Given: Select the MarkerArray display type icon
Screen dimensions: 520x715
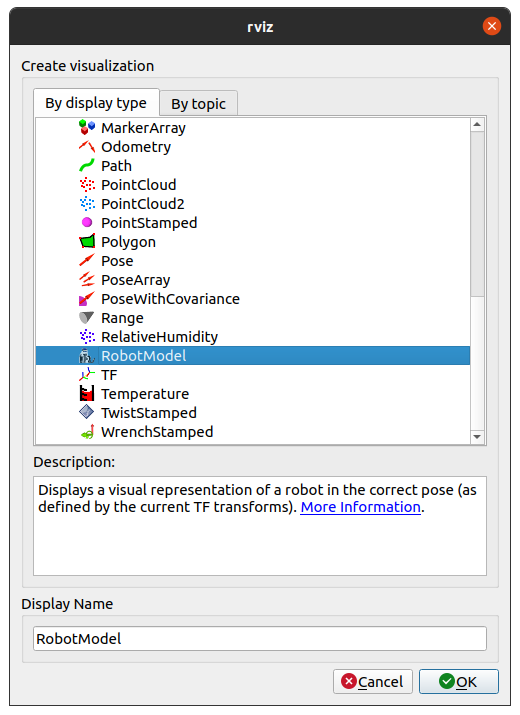Looking at the screenshot, I should (x=87, y=128).
